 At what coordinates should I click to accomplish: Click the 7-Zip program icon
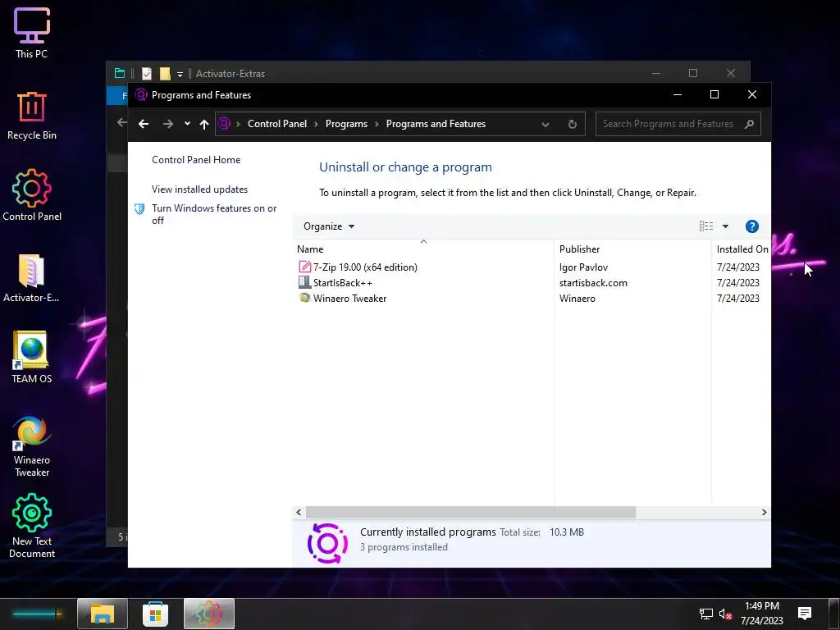(x=305, y=267)
